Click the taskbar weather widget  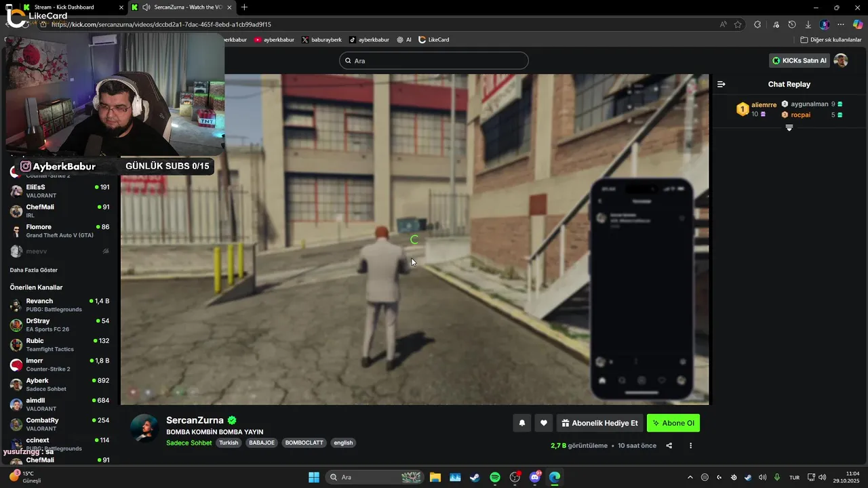pyautogui.click(x=25, y=477)
